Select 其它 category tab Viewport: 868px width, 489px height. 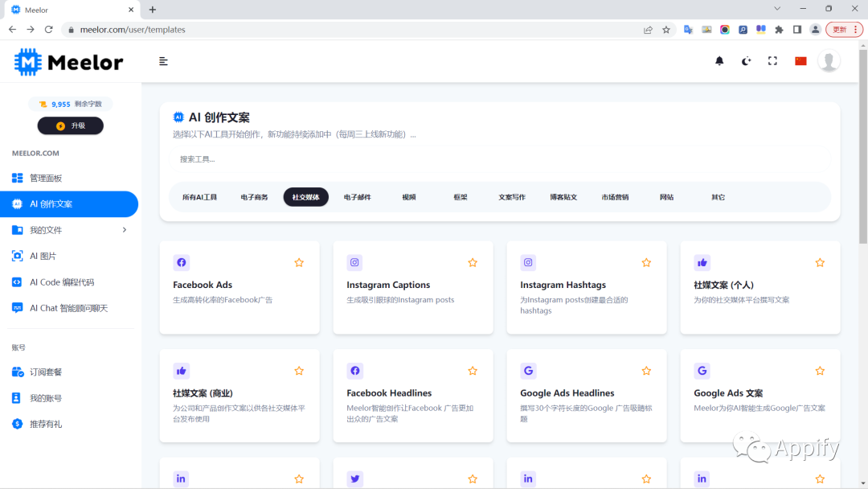point(718,197)
